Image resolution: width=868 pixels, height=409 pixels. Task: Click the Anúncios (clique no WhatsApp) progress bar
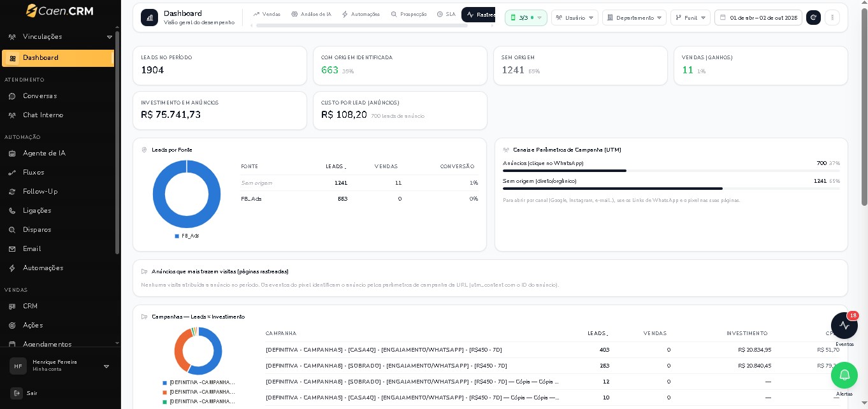point(671,171)
